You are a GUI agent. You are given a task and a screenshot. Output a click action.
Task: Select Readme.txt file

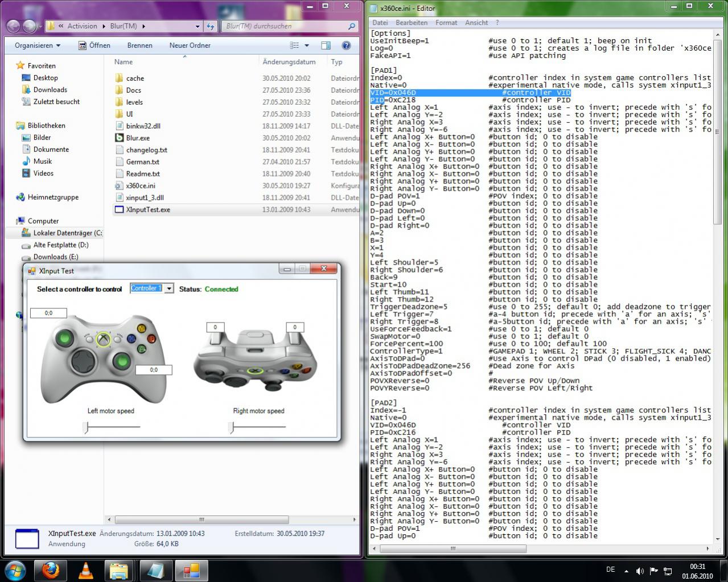point(143,174)
